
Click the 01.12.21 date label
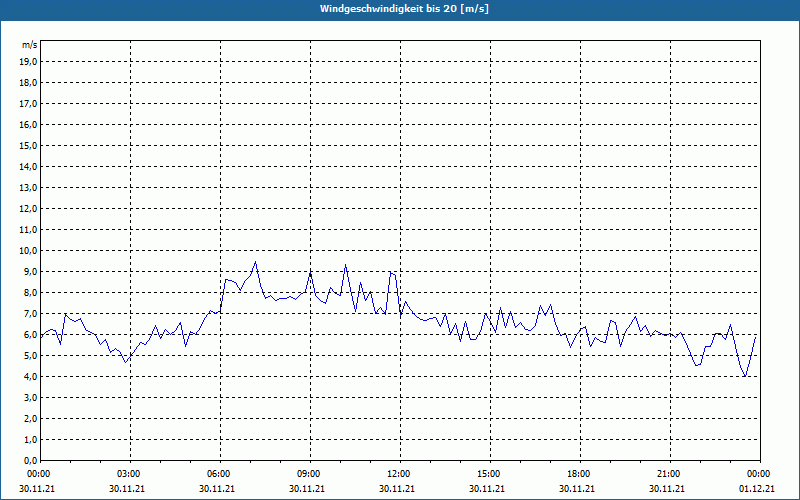click(757, 488)
